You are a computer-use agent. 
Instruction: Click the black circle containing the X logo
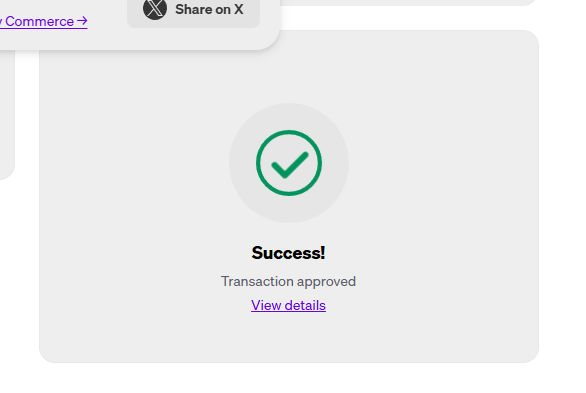tap(155, 9)
